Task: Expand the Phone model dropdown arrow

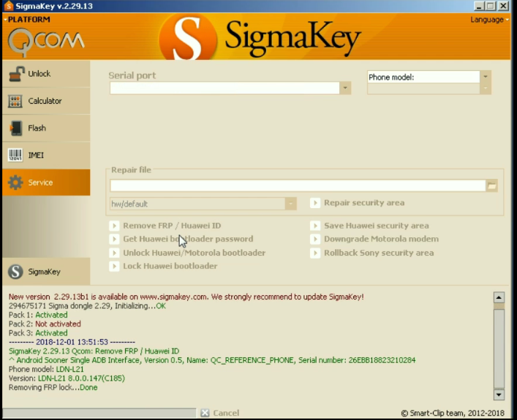Action: point(486,77)
